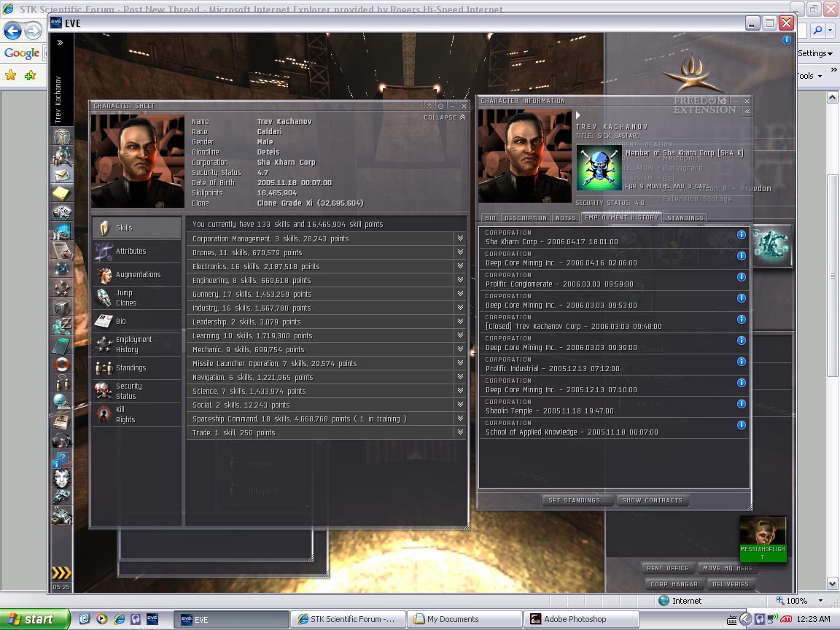Switch to the Description tab

[x=526, y=218]
